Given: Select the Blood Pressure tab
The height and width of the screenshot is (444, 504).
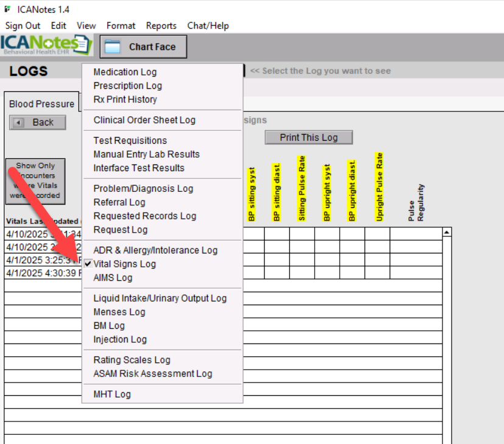Looking at the screenshot, I should (x=41, y=104).
